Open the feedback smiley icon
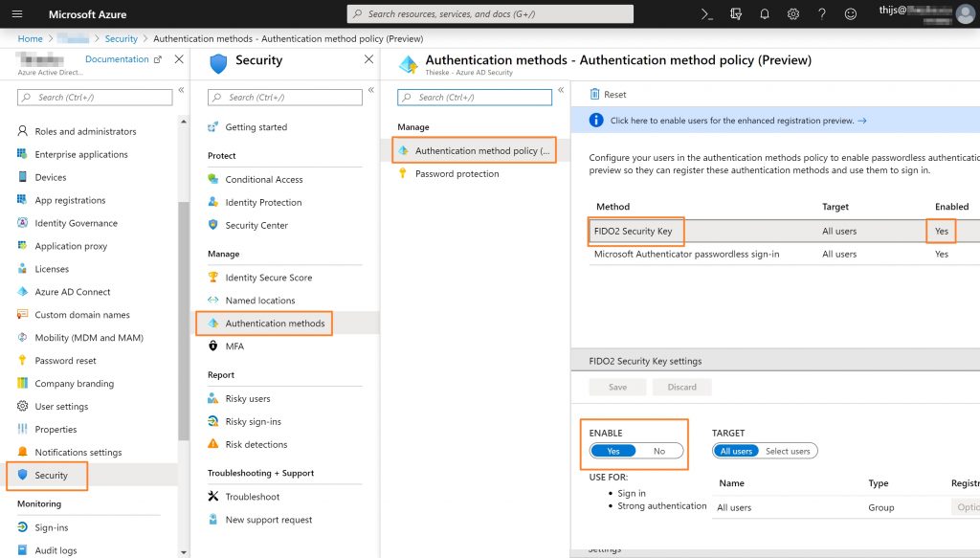This screenshot has width=980, height=558. (850, 13)
